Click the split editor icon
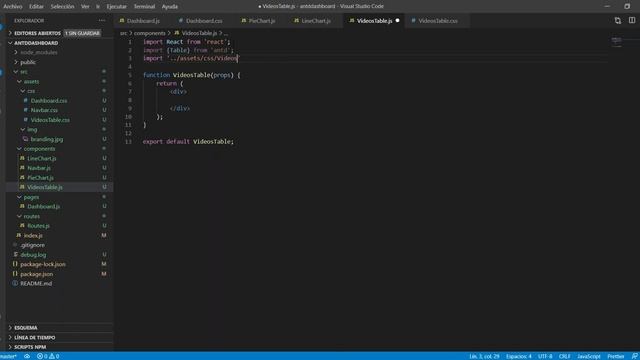 [x=632, y=20]
